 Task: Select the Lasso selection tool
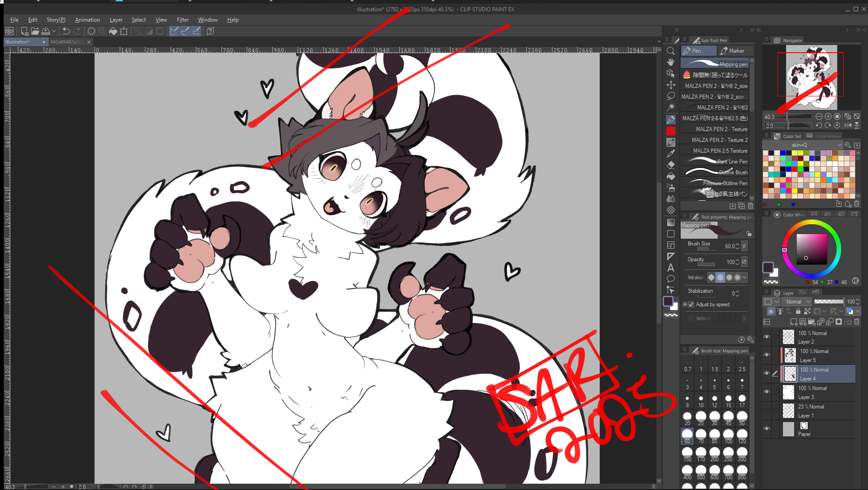(671, 96)
